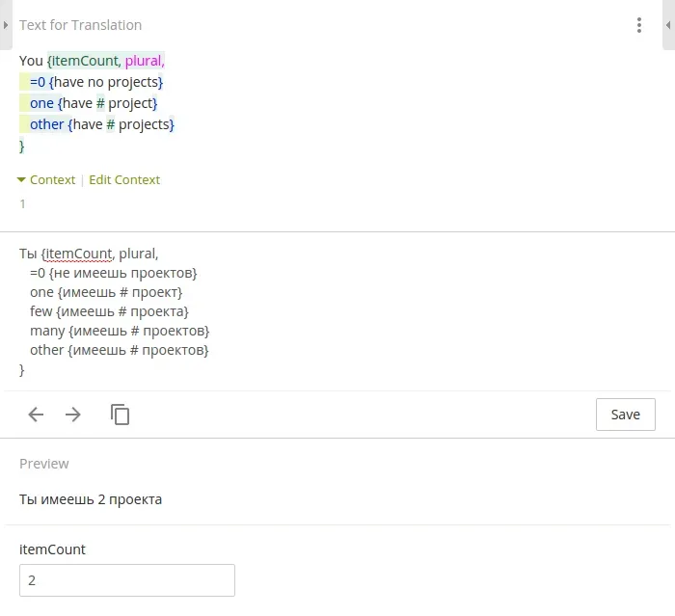Click the "Text for Translation" header
Screen dimensions: 675x616
pos(80,25)
